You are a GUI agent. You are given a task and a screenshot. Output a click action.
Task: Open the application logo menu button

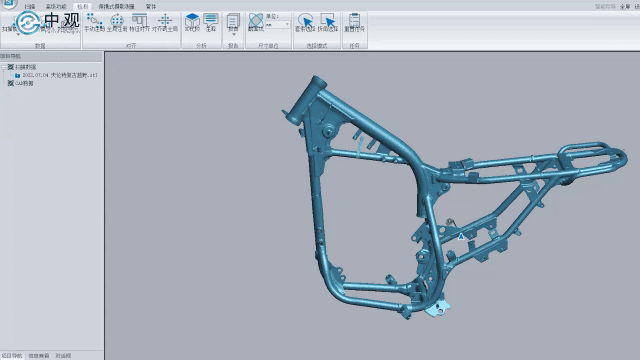tap(8, 4)
